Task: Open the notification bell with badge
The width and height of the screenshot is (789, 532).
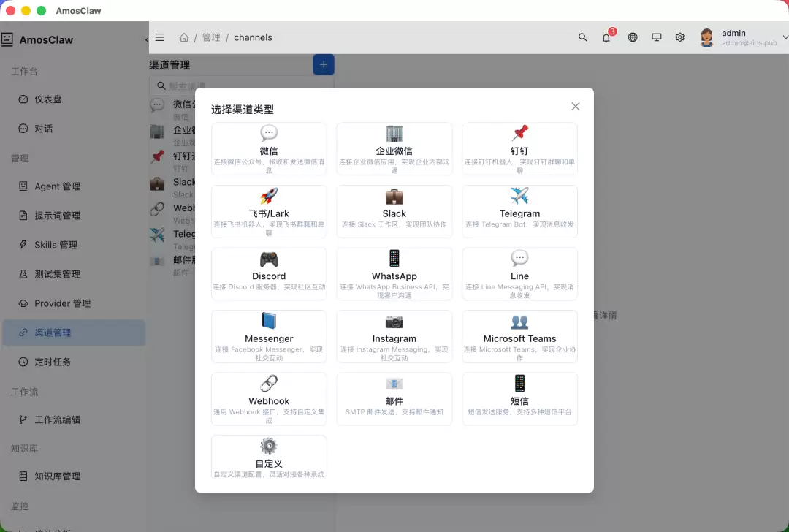Action: pos(607,37)
